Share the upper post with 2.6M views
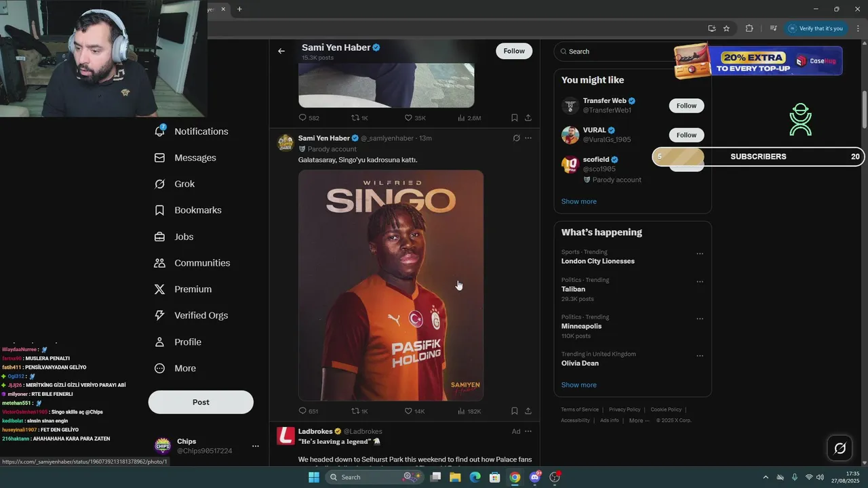The image size is (868, 488). [x=528, y=118]
